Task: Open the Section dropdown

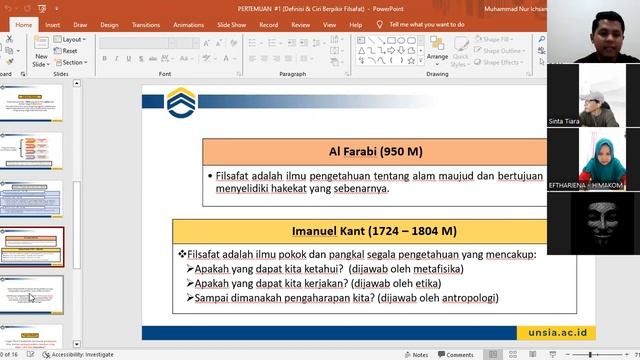Action: [x=71, y=62]
